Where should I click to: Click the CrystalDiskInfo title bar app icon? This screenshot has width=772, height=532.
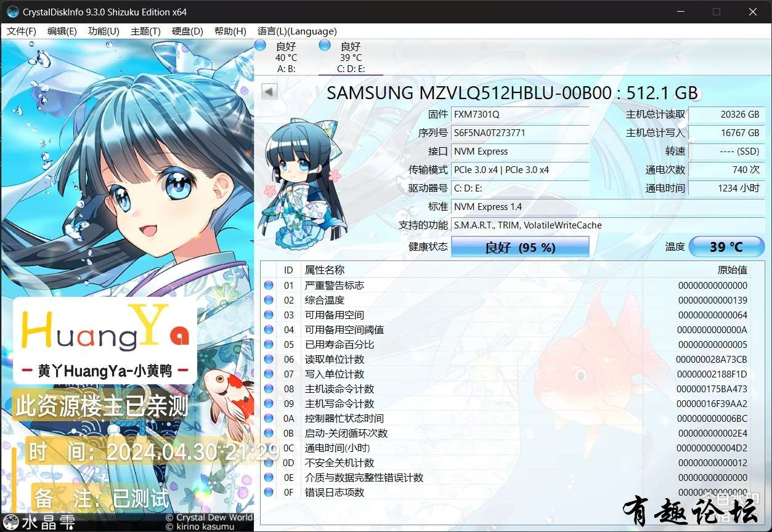(x=12, y=12)
